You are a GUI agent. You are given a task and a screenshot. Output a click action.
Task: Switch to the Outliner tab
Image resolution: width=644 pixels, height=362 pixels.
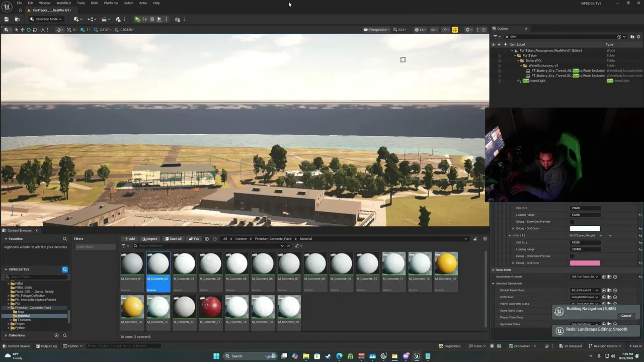coord(503,29)
